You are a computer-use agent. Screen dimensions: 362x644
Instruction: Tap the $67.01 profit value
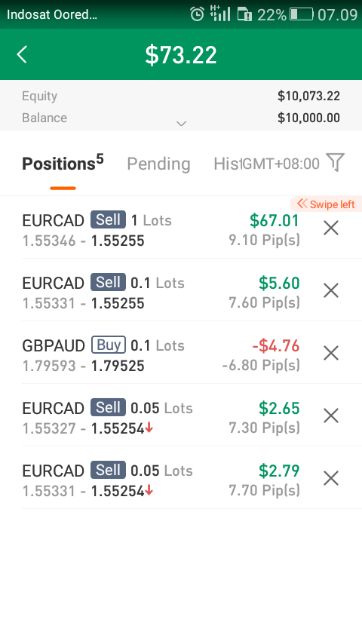275,220
